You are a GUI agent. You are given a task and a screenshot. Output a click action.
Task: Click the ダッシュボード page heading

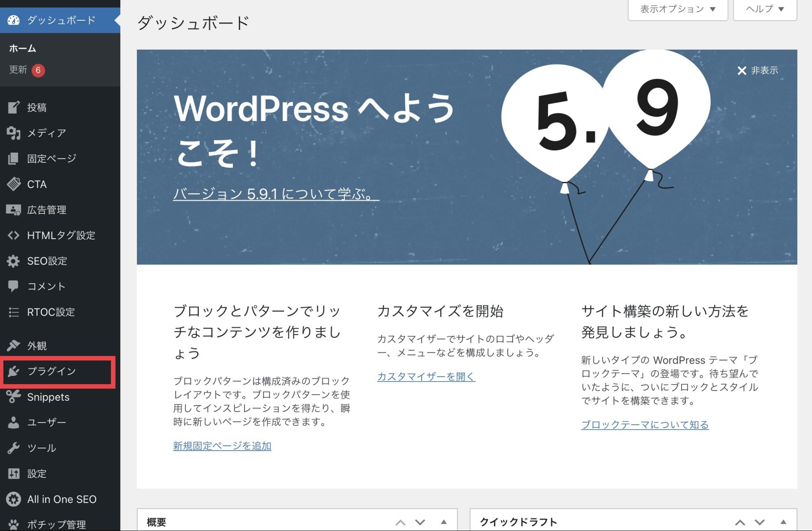coord(193,23)
